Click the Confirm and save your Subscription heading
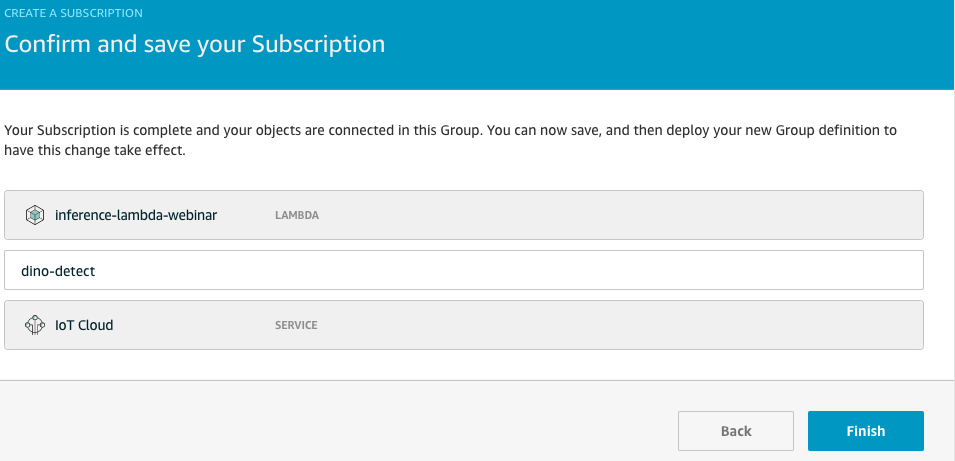Image resolution: width=955 pixels, height=461 pixels. 195,44
